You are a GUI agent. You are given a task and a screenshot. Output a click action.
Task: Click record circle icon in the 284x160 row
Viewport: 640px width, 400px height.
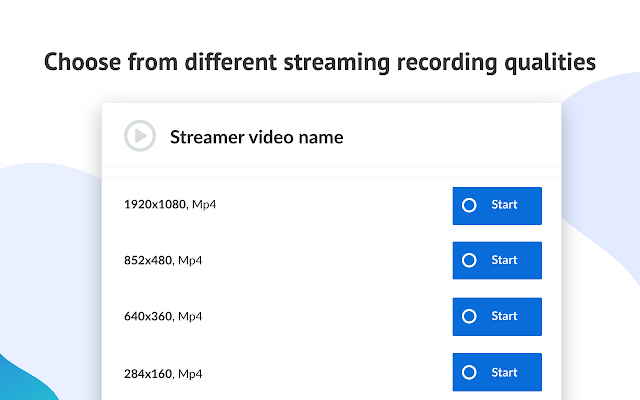[x=469, y=372]
